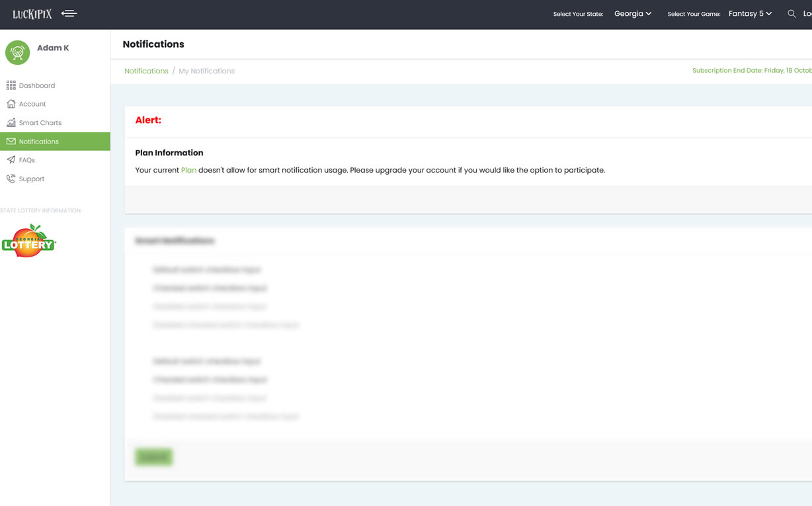
Task: Click the Notifications breadcrumb link
Action: pos(146,71)
